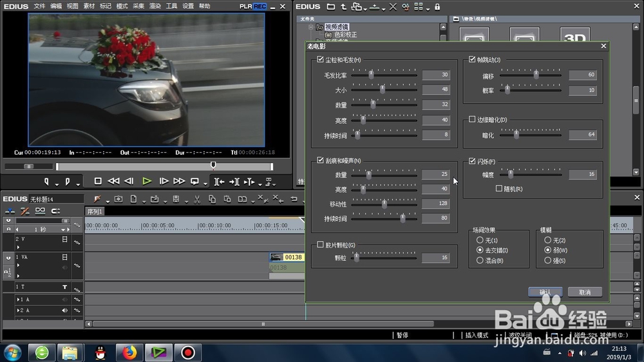Open the dropdown beside the Set In icon

pyautogui.click(x=57, y=184)
